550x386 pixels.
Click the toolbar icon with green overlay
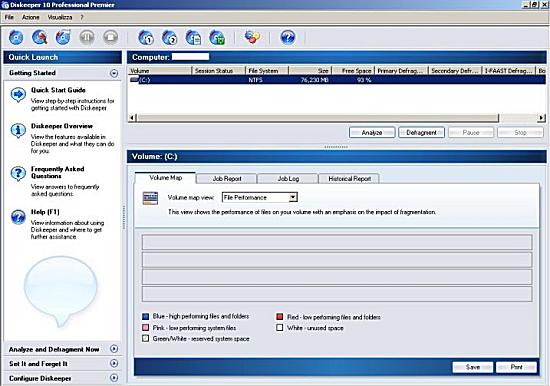(217, 38)
